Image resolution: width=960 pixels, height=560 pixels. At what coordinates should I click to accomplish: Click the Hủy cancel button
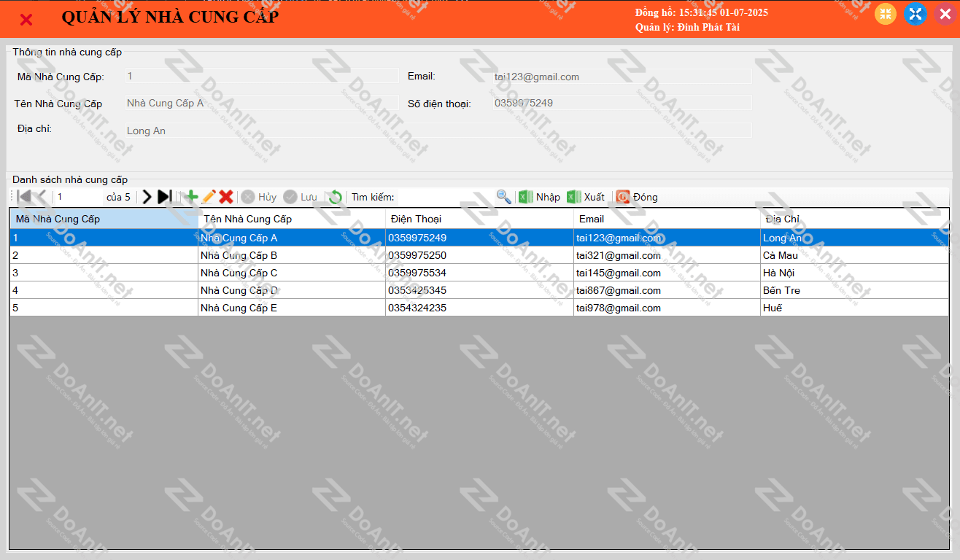tap(259, 197)
